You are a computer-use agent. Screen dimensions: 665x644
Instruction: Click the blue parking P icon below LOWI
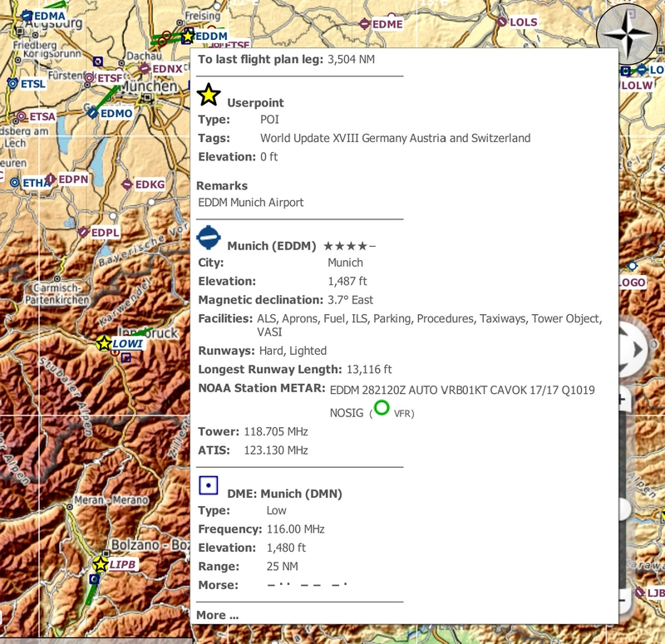click(x=126, y=357)
